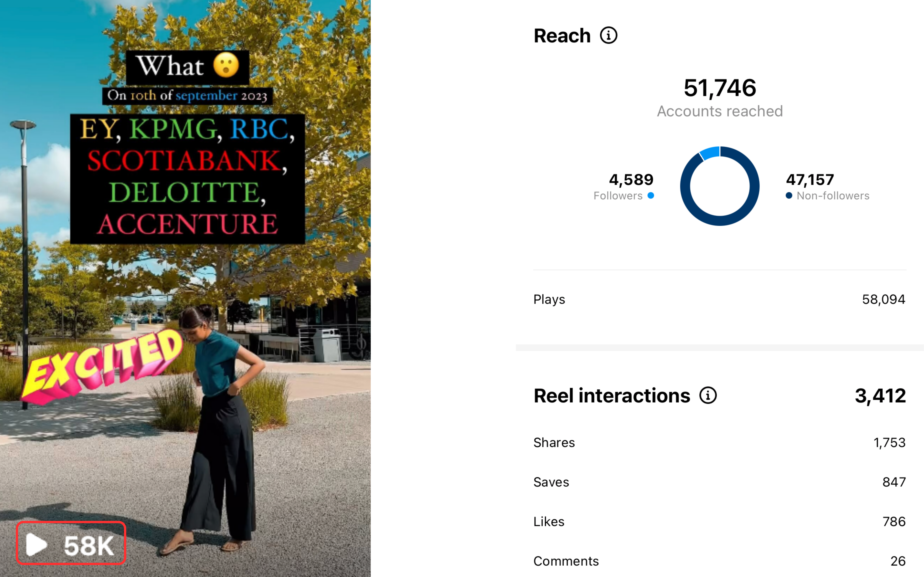Select the Saves row
The width and height of the screenshot is (924, 577).
719,482
